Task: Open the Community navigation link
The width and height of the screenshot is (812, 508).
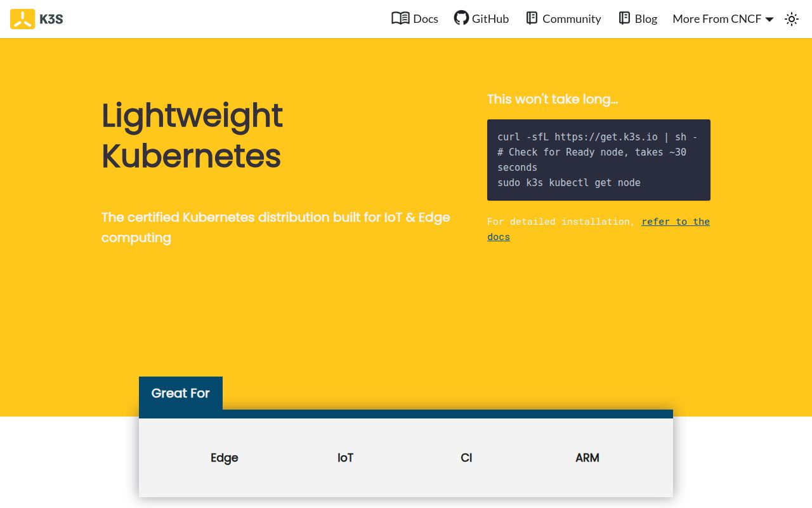Action: point(563,18)
